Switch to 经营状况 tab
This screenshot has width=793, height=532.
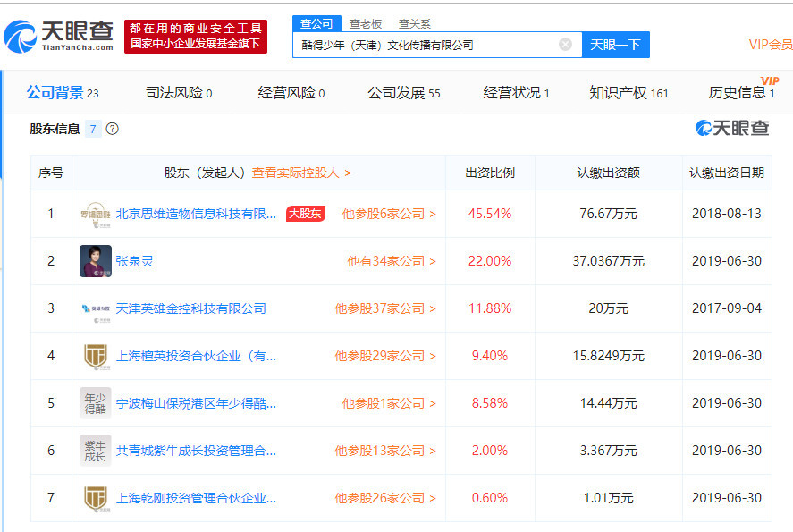coord(516,93)
